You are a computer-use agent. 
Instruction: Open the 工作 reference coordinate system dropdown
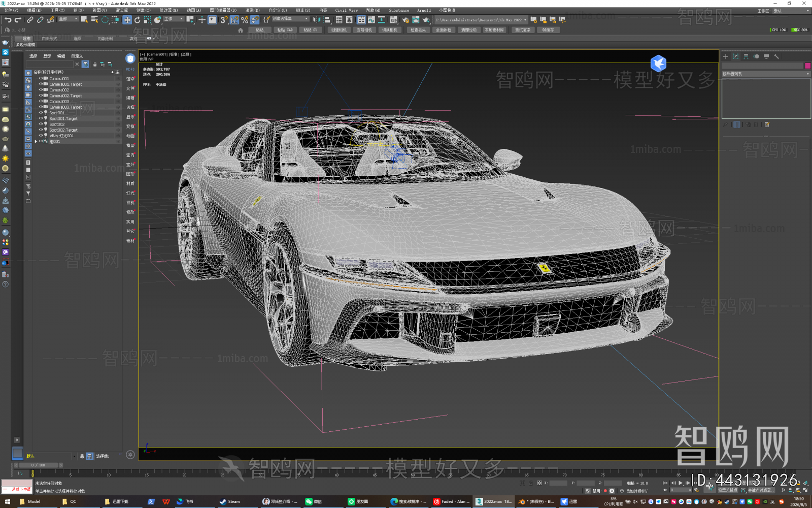(173, 19)
